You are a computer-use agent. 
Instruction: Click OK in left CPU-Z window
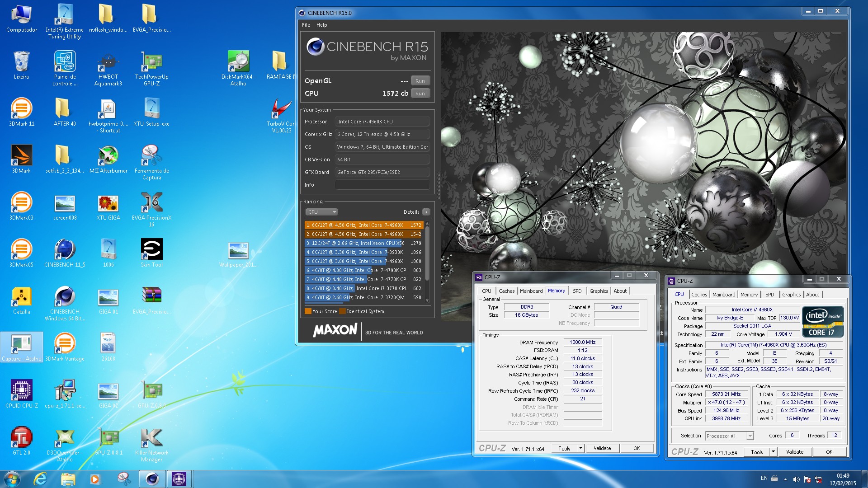[637, 448]
